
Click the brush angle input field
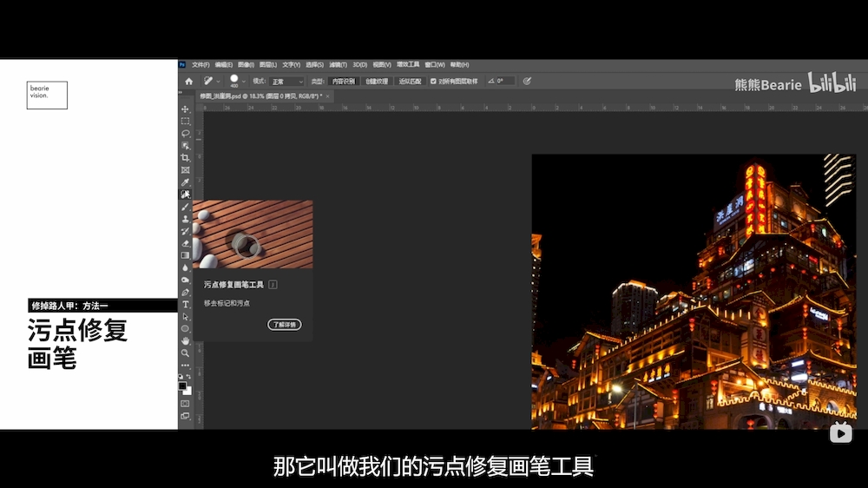coord(506,81)
